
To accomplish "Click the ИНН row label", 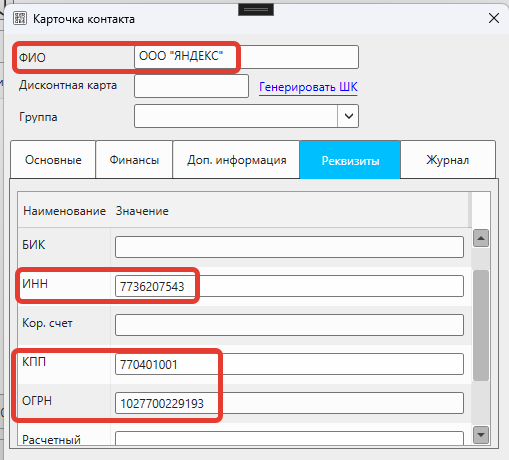I will coord(35,284).
